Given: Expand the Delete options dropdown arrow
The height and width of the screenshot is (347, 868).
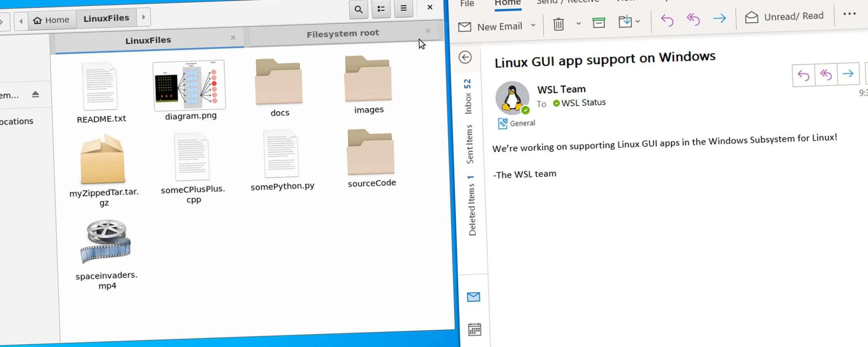Looking at the screenshot, I should (578, 23).
